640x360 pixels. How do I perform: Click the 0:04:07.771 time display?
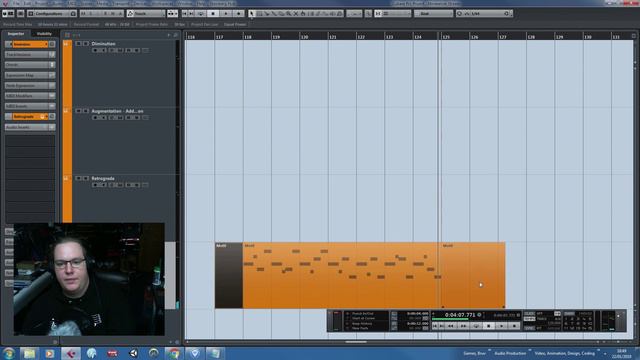click(460, 315)
